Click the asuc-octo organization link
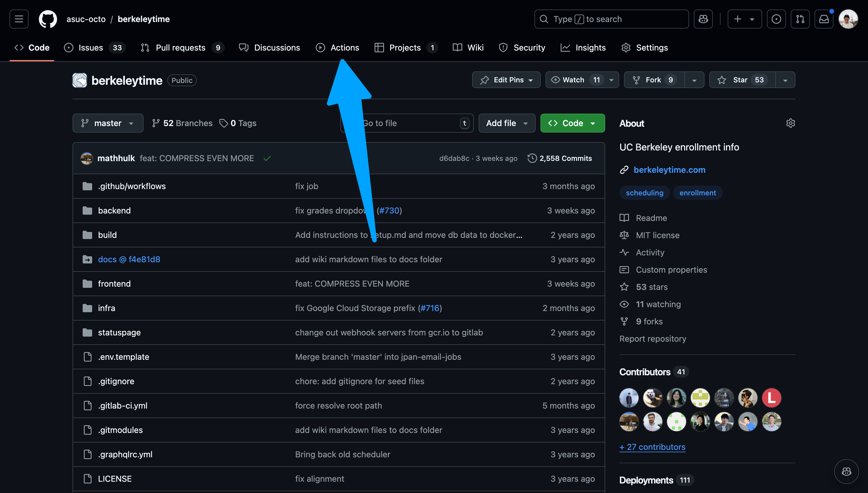 tap(86, 19)
